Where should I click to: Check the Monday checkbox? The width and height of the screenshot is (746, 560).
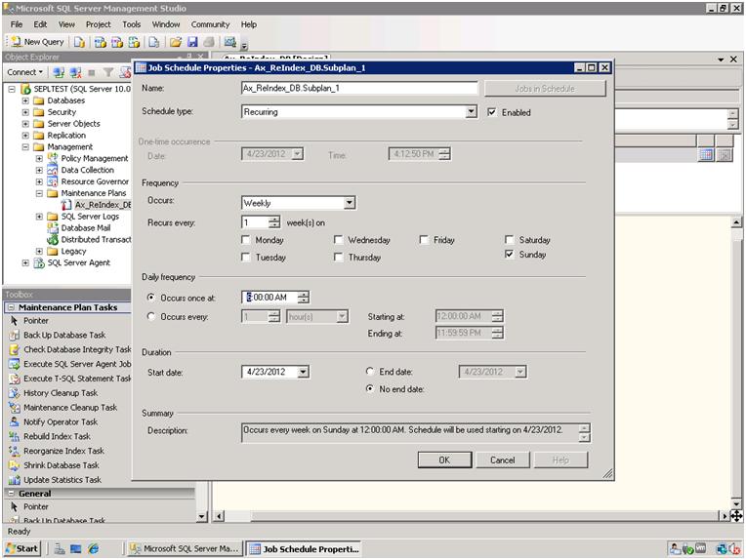pyautogui.click(x=245, y=240)
